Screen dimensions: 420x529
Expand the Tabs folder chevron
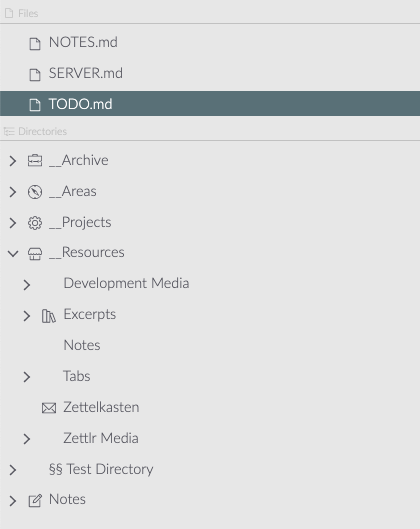27,377
